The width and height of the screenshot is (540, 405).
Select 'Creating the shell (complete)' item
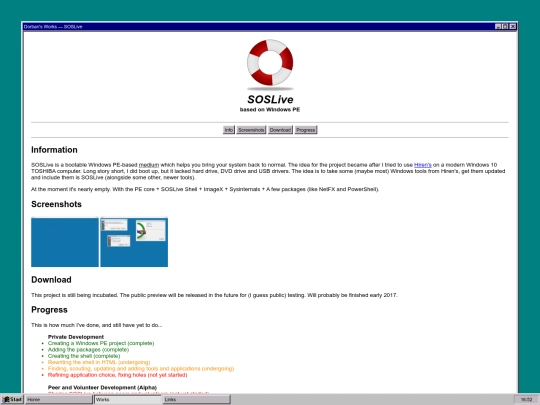(x=84, y=356)
